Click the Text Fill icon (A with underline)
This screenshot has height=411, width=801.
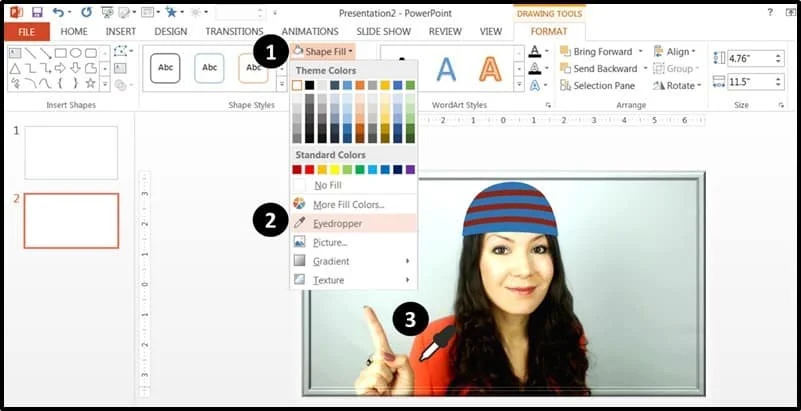point(535,51)
